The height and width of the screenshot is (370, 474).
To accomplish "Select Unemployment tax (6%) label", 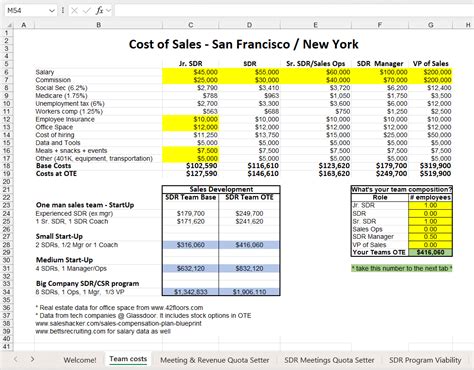I will click(x=70, y=103).
